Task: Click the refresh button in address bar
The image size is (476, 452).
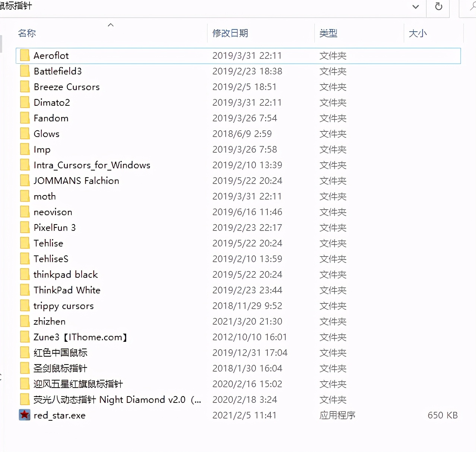Action: coord(438,7)
